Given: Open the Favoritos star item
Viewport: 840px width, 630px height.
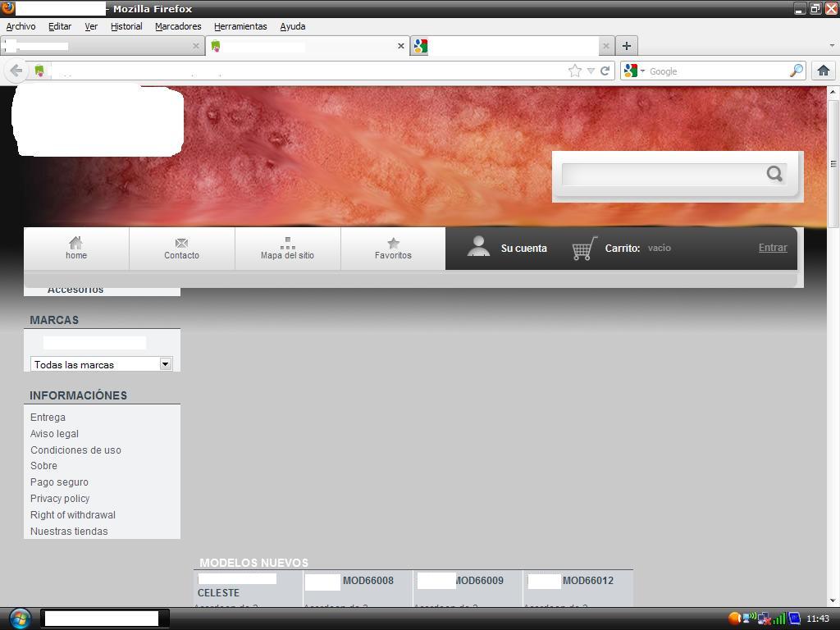Looking at the screenshot, I should coord(393,249).
